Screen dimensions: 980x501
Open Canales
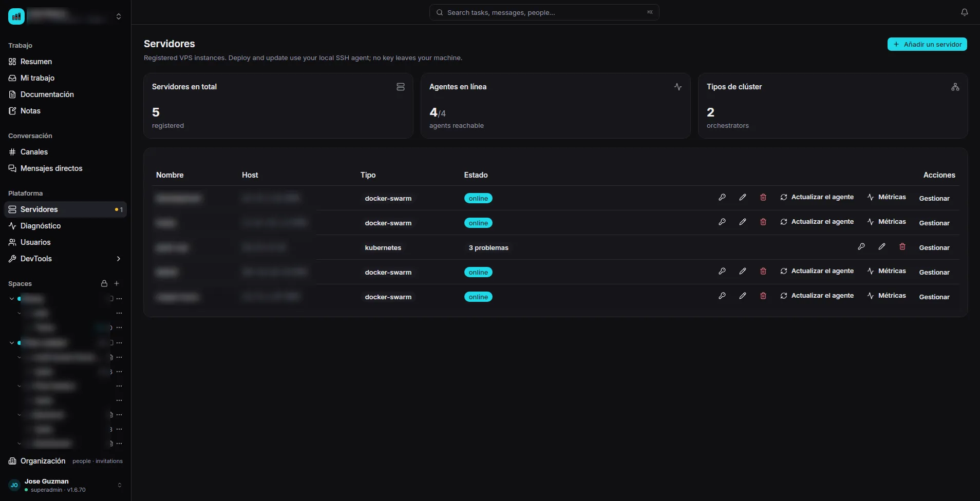point(65,152)
